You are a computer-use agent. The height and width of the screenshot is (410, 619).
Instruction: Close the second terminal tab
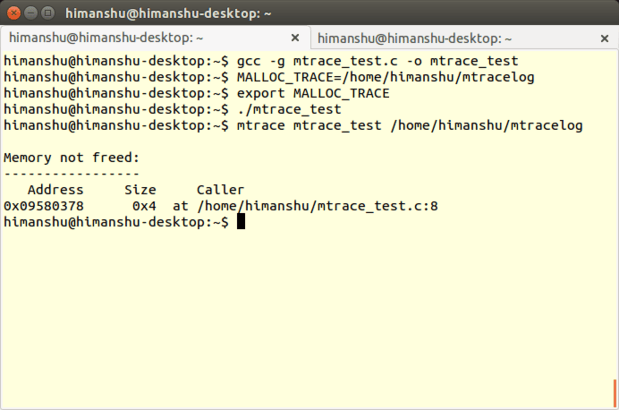[606, 38]
